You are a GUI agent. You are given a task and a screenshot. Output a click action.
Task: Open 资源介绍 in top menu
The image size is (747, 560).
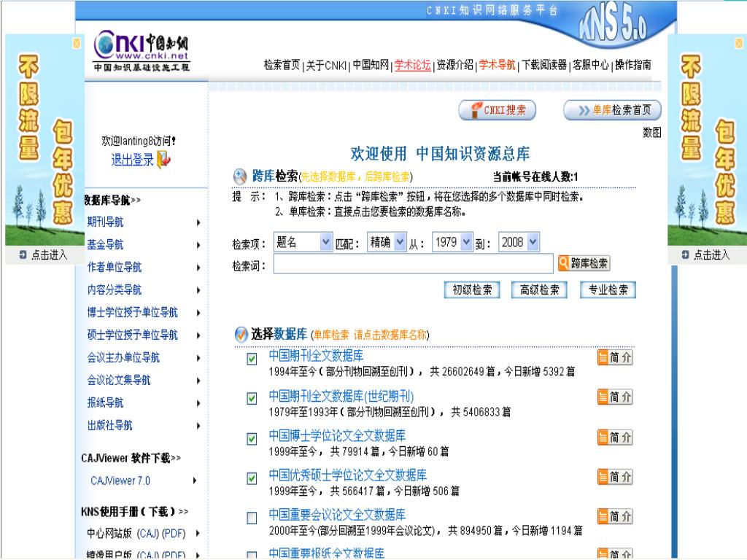[455, 65]
